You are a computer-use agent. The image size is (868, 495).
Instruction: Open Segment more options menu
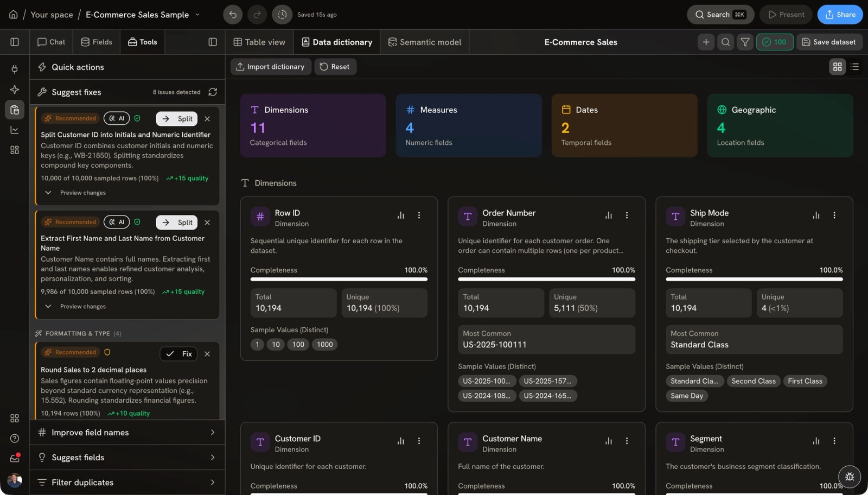pyautogui.click(x=834, y=441)
